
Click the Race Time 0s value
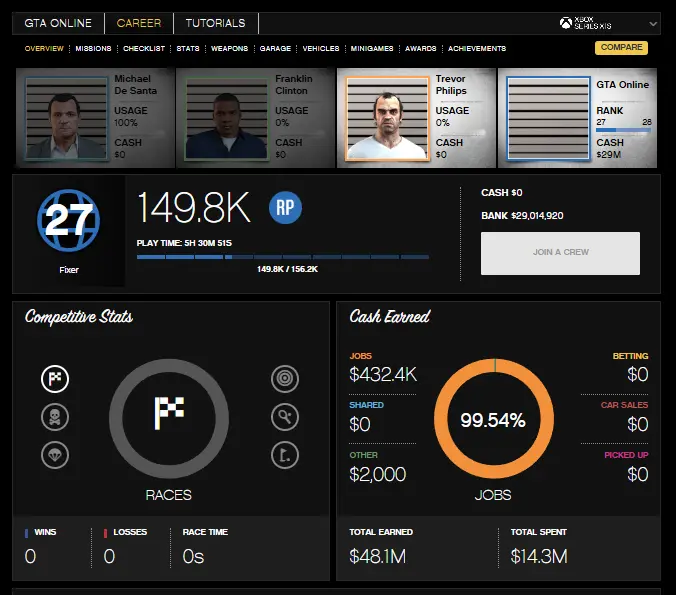coord(193,556)
